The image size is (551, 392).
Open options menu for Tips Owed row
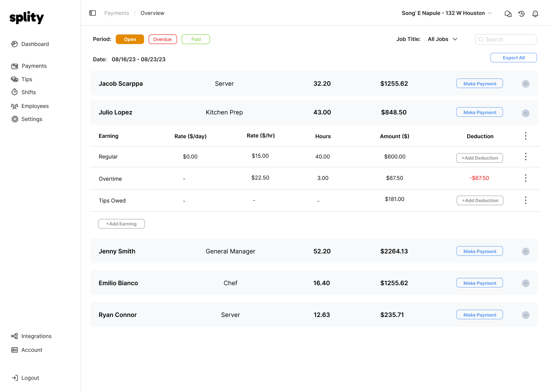click(526, 200)
